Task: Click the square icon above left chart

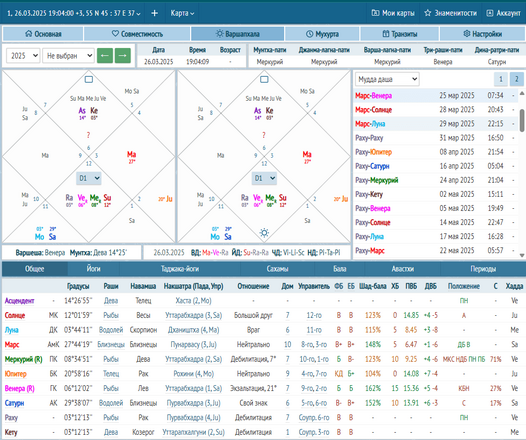Action: coord(89,79)
